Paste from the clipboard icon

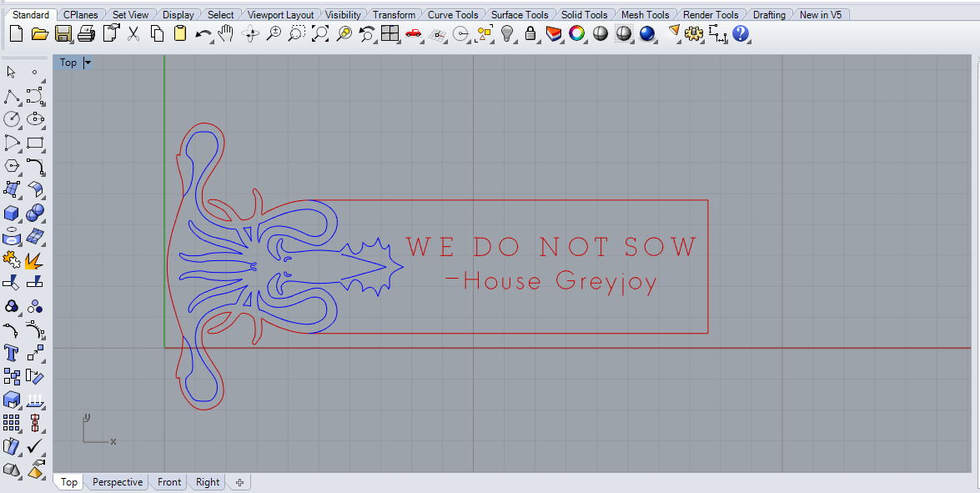(180, 33)
